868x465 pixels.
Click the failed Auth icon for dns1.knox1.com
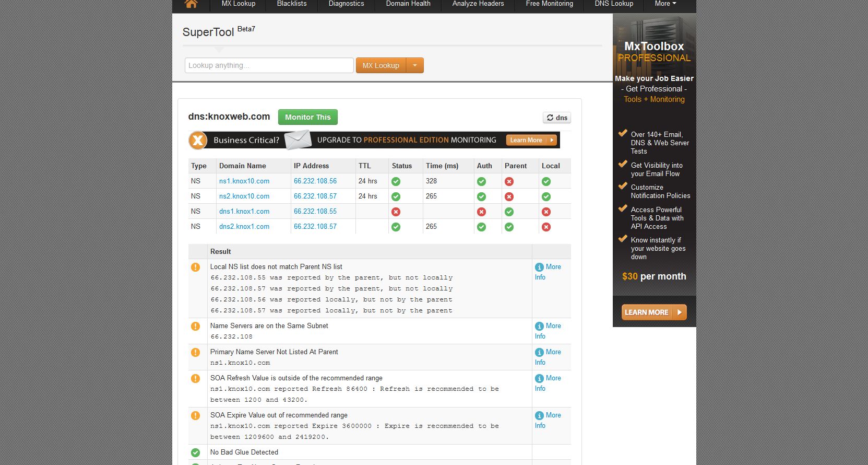click(x=481, y=212)
